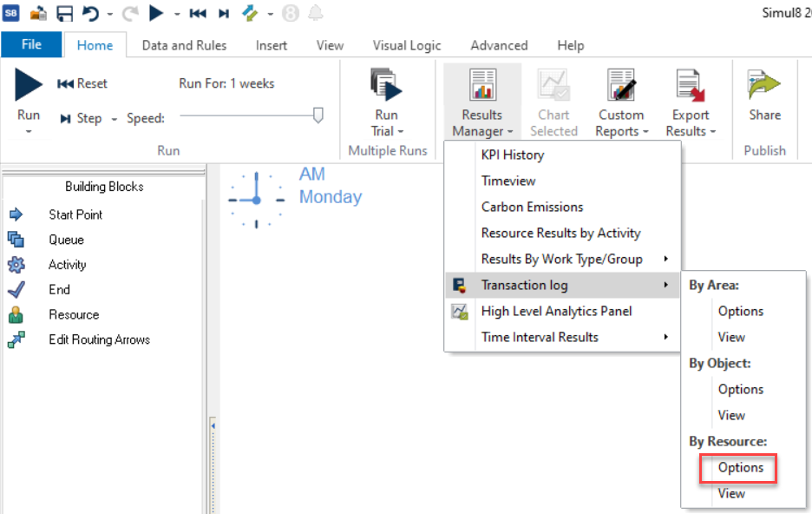Screen dimensions: 812x514
Task: Click the Export Results icon
Action: pyautogui.click(x=691, y=86)
